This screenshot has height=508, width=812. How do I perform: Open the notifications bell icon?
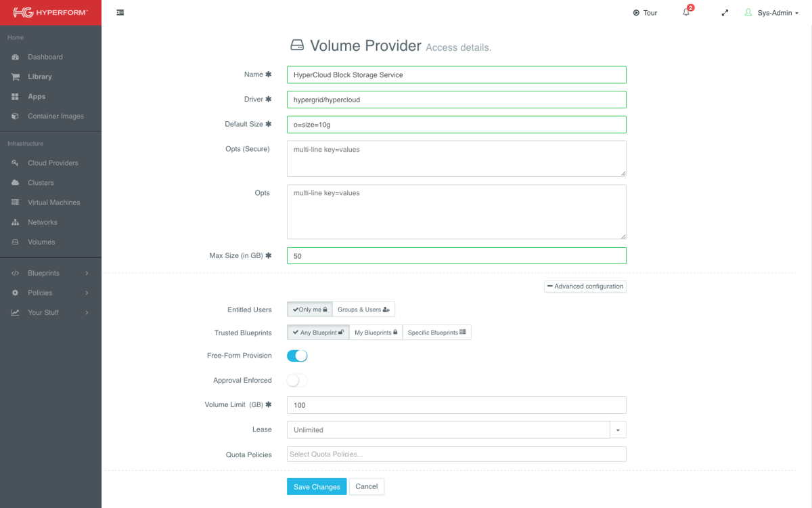(x=686, y=12)
